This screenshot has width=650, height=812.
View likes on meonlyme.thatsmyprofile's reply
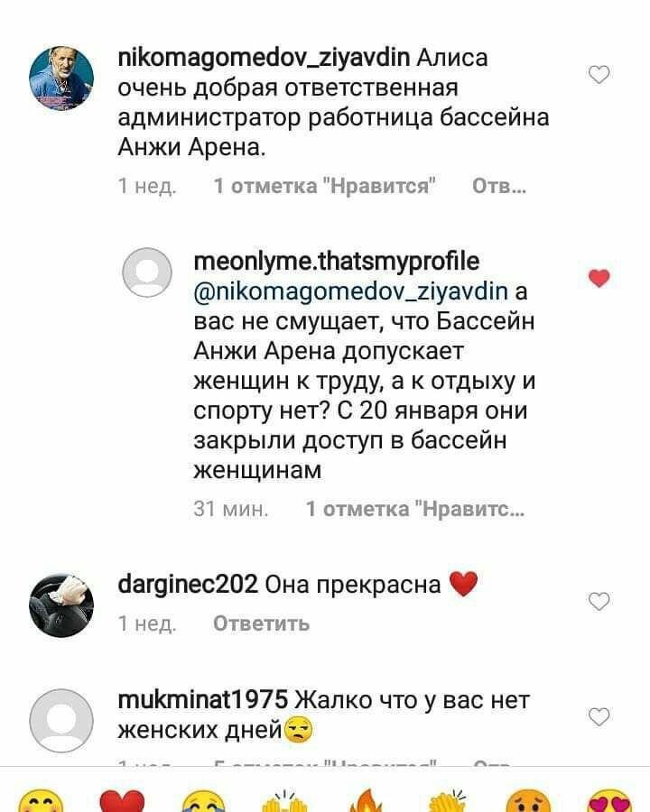coord(415,509)
